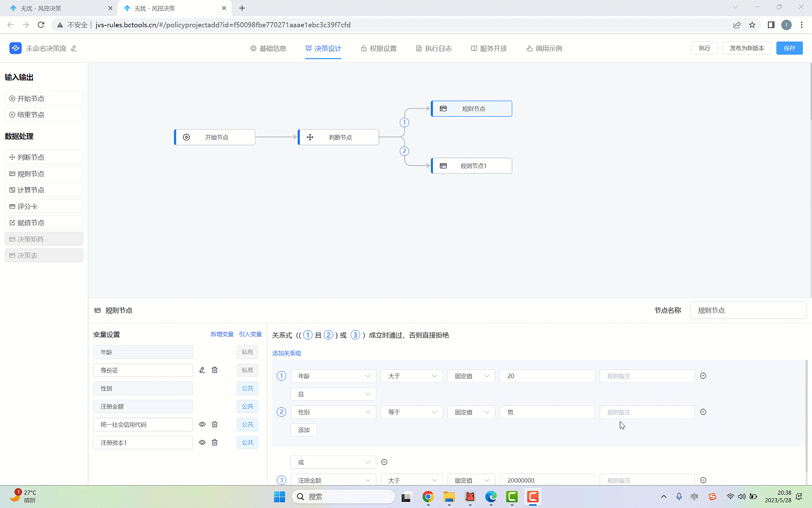The image size is (812, 508).
Task: Toggle 统一社会信用代码 scope 公共
Action: [x=247, y=424]
